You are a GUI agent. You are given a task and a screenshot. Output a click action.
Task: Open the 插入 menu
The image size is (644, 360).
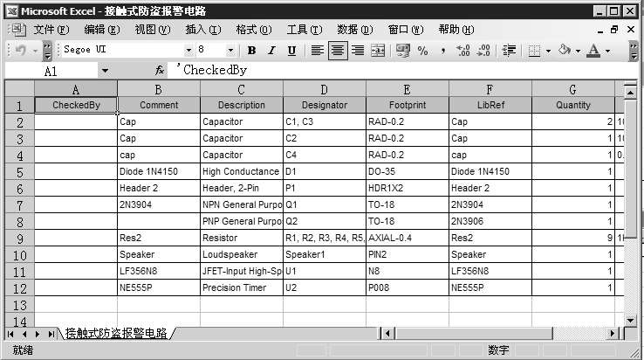coord(203,30)
